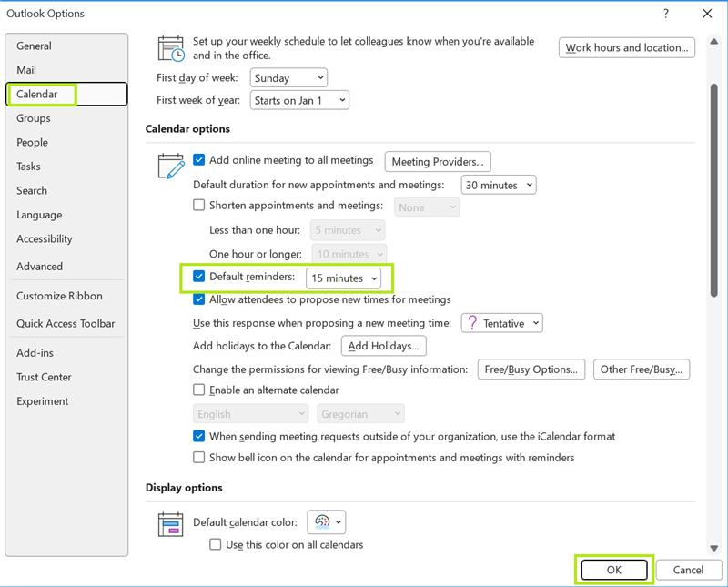Click the Tentative question mark icon
The image size is (728, 587).
pyautogui.click(x=472, y=323)
